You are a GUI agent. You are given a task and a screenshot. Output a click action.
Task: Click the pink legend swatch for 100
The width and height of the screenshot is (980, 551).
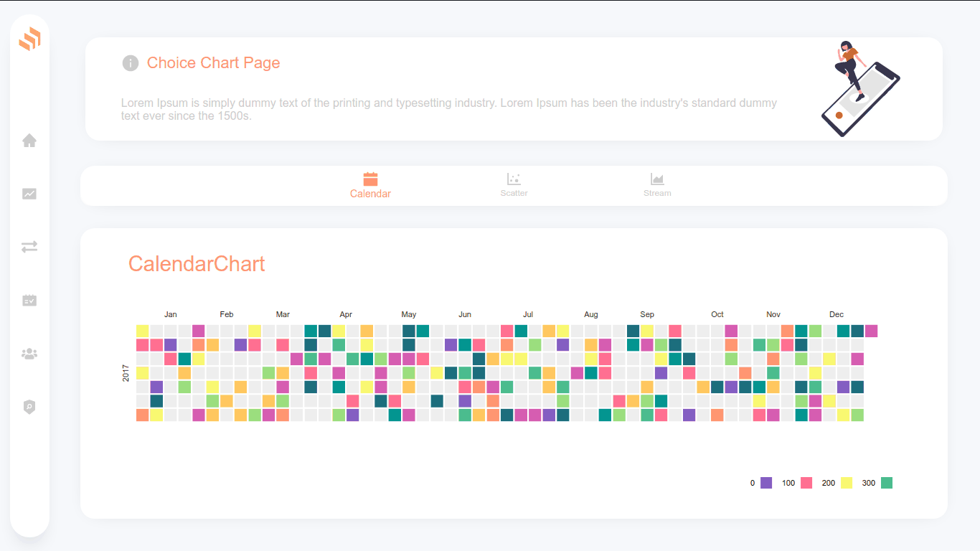coord(806,483)
